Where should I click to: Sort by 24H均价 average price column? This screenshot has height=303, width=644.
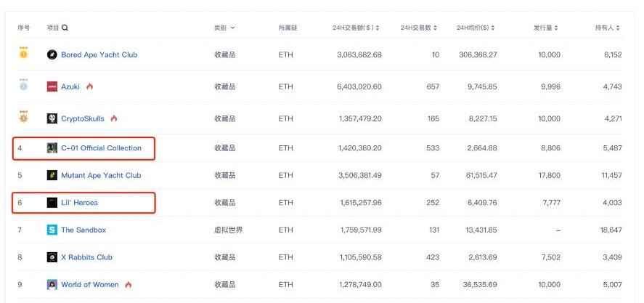pos(476,28)
